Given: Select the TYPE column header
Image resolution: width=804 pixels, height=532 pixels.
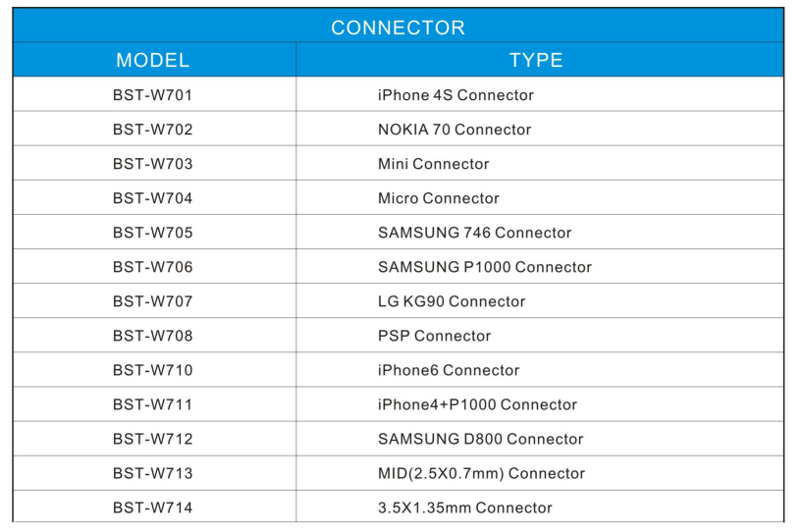Looking at the screenshot, I should [x=536, y=60].
